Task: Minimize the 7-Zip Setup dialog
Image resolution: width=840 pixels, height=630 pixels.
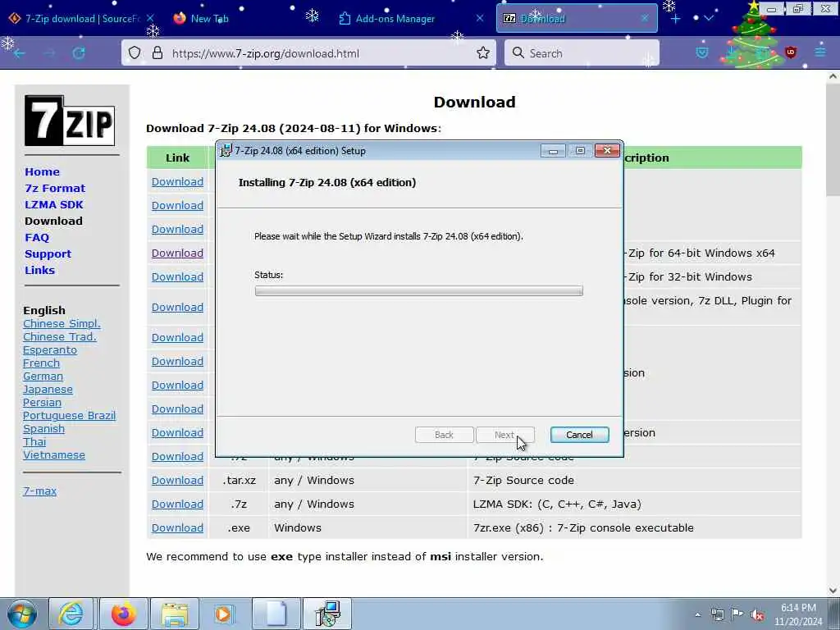Action: [553, 151]
